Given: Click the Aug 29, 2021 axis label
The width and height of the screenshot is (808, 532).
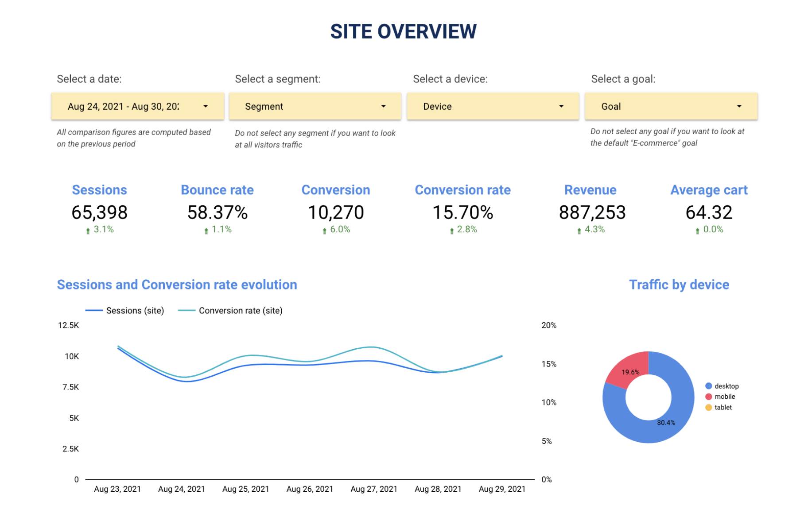Looking at the screenshot, I should [x=502, y=489].
